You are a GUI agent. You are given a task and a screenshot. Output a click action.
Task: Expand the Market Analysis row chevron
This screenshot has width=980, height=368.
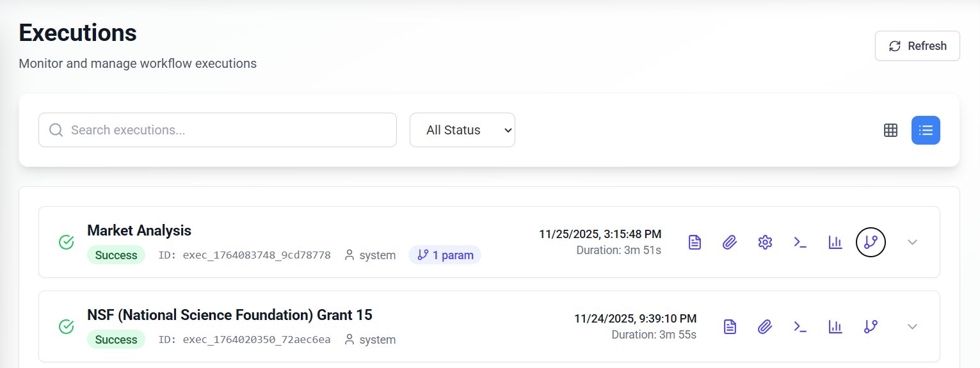(913, 242)
